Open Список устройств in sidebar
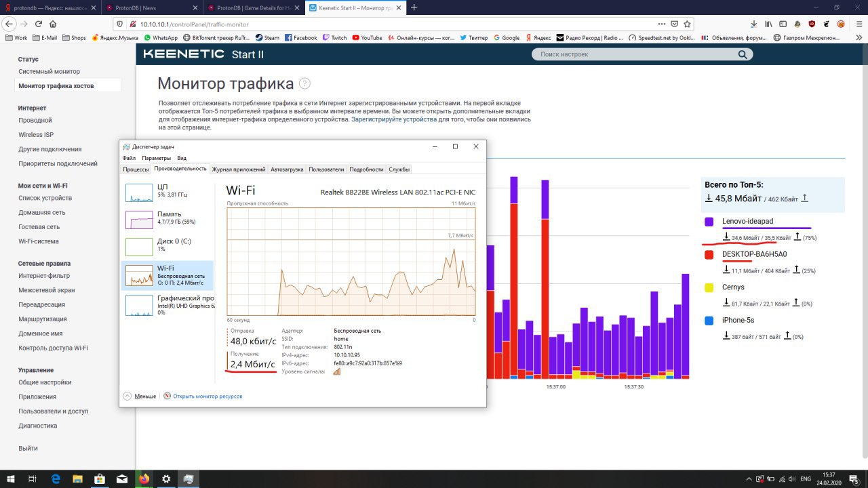 tap(45, 198)
